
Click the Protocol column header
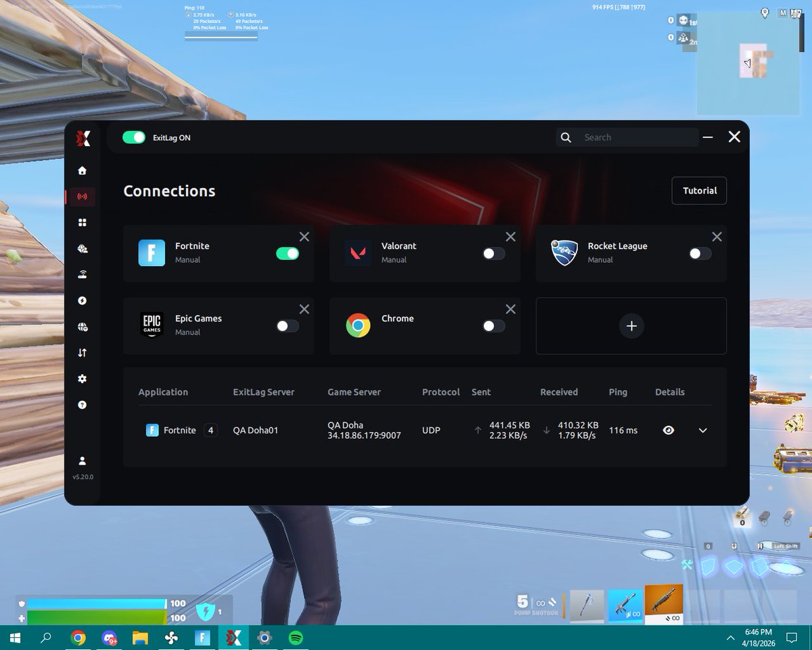click(x=441, y=392)
